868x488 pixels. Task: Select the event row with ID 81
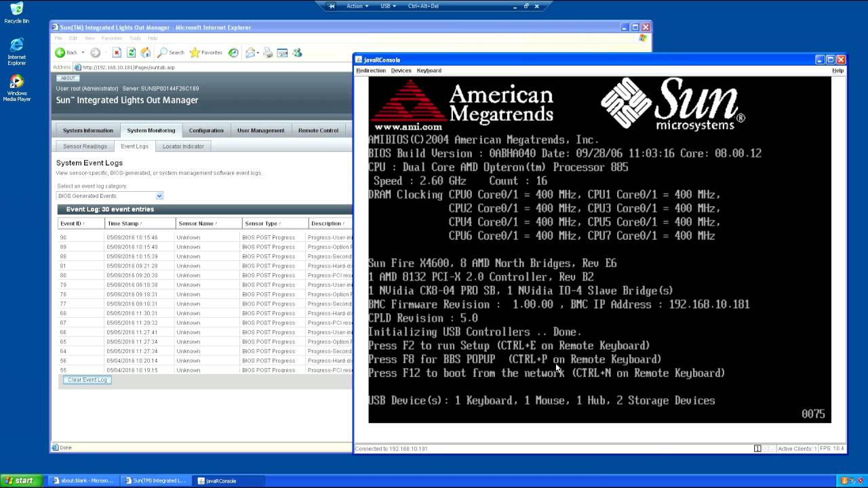click(205, 266)
